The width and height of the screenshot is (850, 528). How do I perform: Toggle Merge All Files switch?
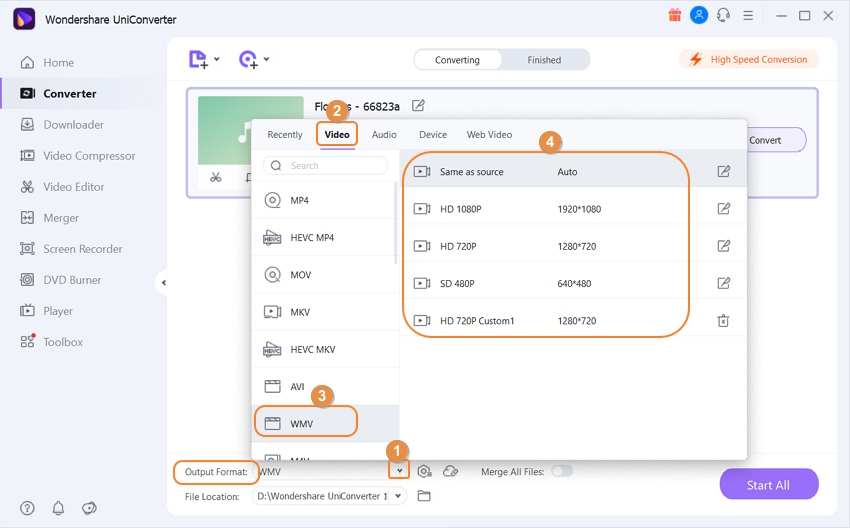[562, 471]
